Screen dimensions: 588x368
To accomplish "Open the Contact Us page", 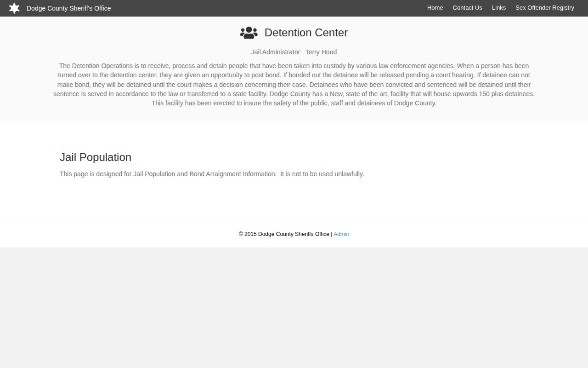I will (467, 8).
